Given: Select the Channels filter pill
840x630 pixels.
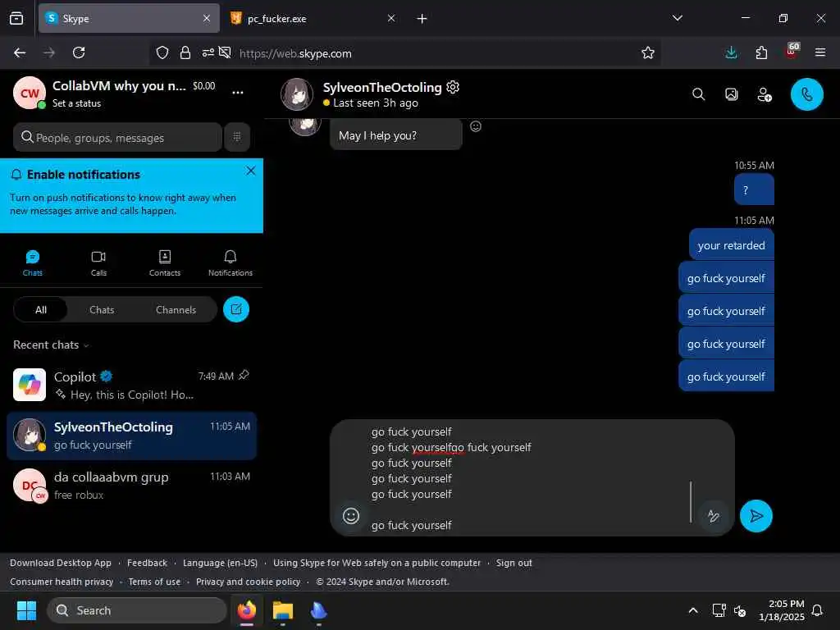Looking at the screenshot, I should tap(176, 309).
